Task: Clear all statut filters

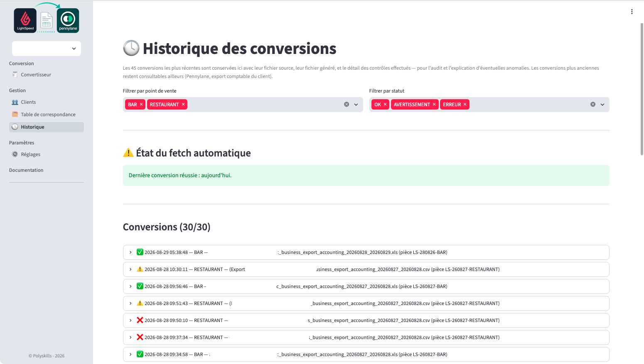Action: pyautogui.click(x=593, y=105)
